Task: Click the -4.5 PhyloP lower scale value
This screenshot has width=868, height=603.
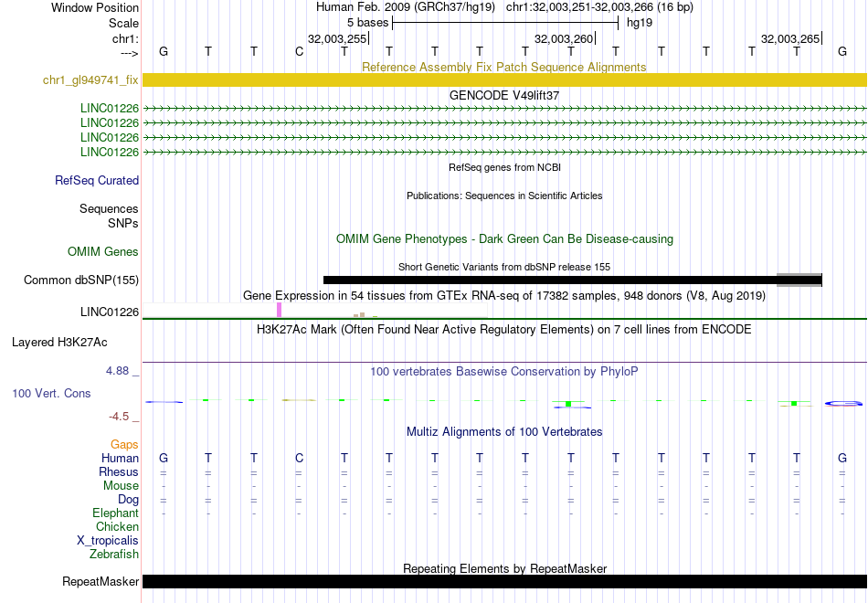Action: pyautogui.click(x=119, y=417)
